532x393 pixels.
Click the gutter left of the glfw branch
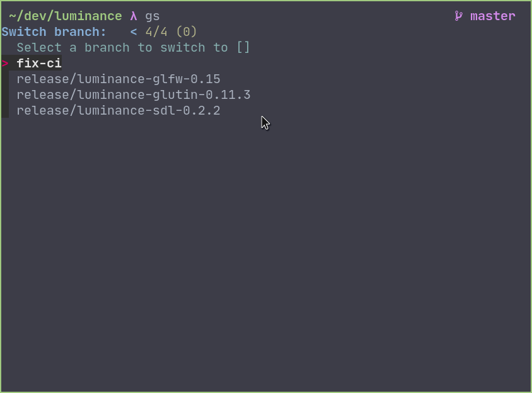(5, 79)
